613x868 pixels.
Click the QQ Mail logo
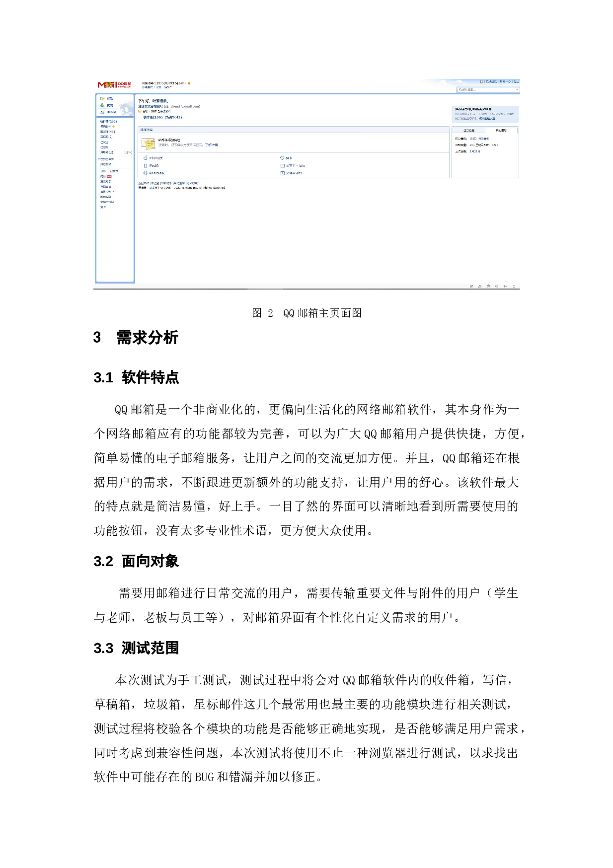(114, 85)
